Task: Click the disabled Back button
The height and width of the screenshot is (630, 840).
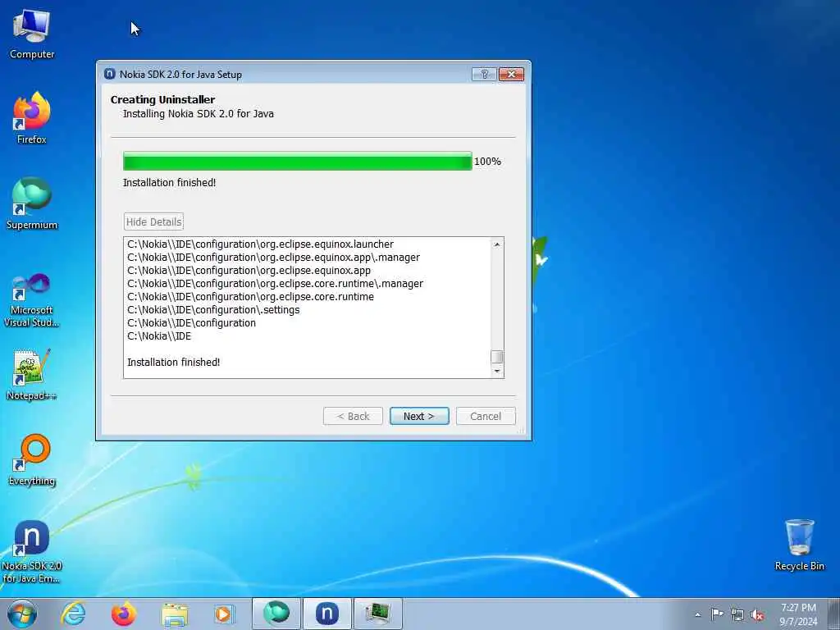Action: 353,416
